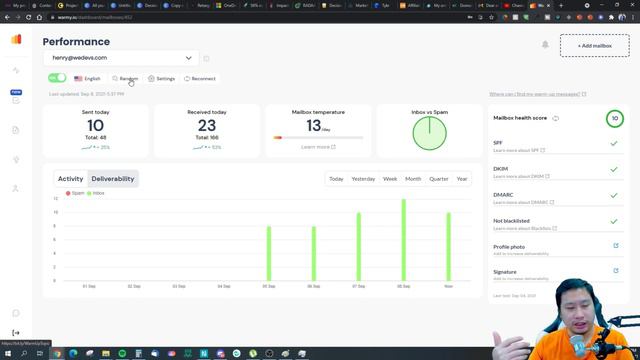640x360 pixels.
Task: Show Yesterday's chart range
Action: 363,179
